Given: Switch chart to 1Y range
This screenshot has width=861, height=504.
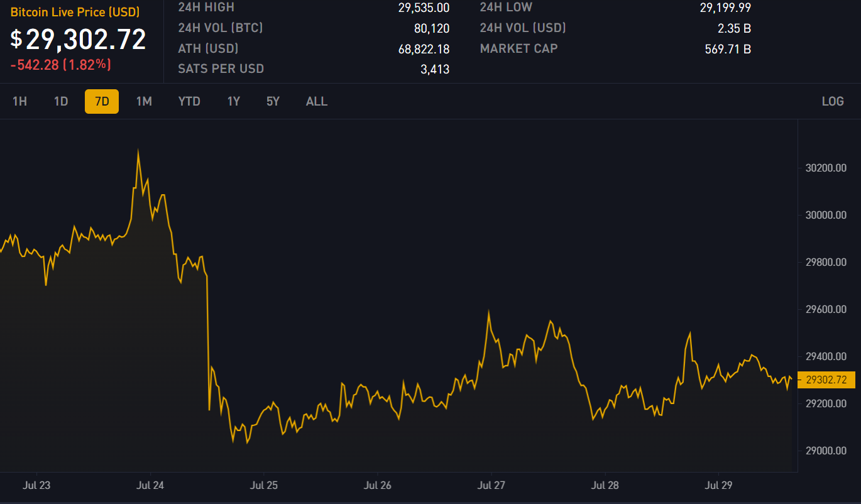Looking at the screenshot, I should [234, 101].
